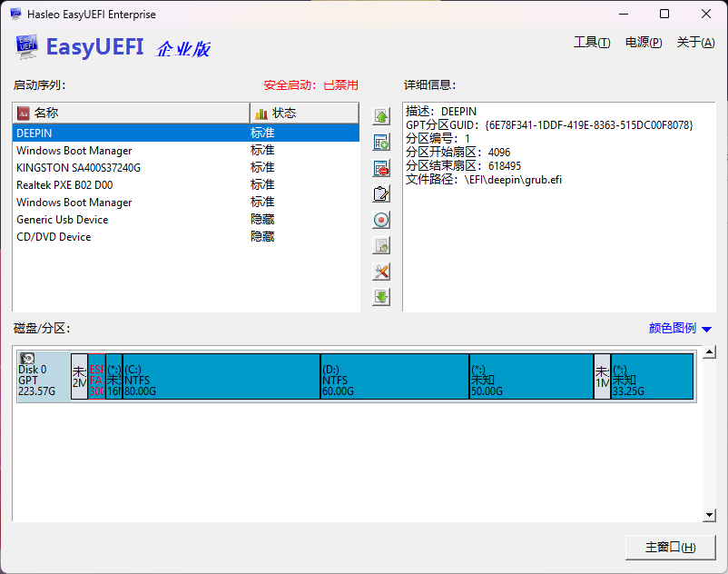728x574 pixels.
Task: Select the first Windows Boot Manager entry
Action: pos(186,151)
